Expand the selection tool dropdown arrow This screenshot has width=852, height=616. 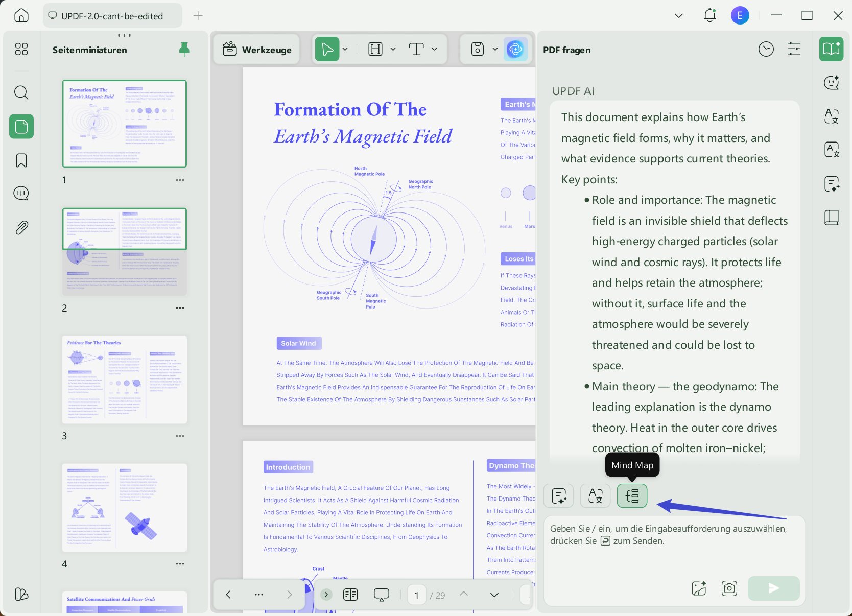[x=345, y=49]
